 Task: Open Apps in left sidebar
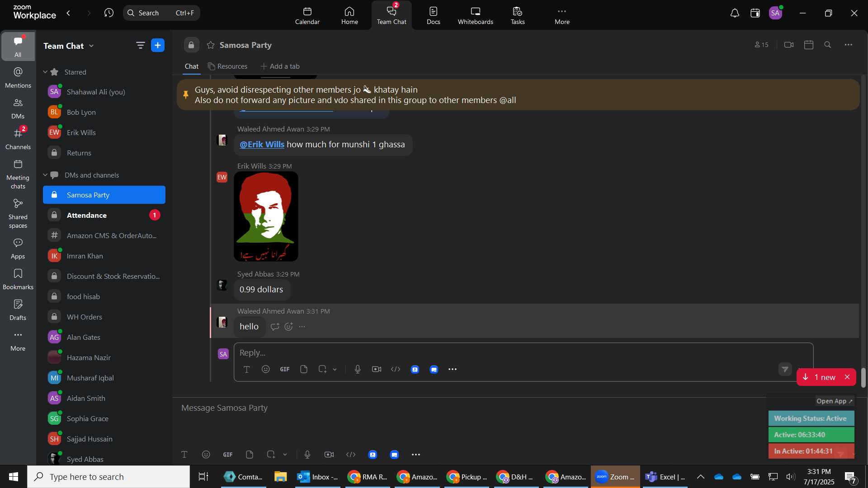click(x=18, y=249)
